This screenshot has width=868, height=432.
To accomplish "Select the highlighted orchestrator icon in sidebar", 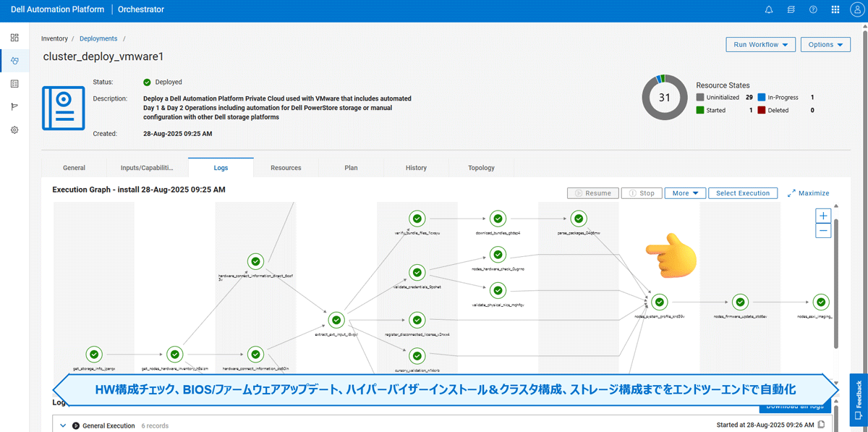I will 14,61.
